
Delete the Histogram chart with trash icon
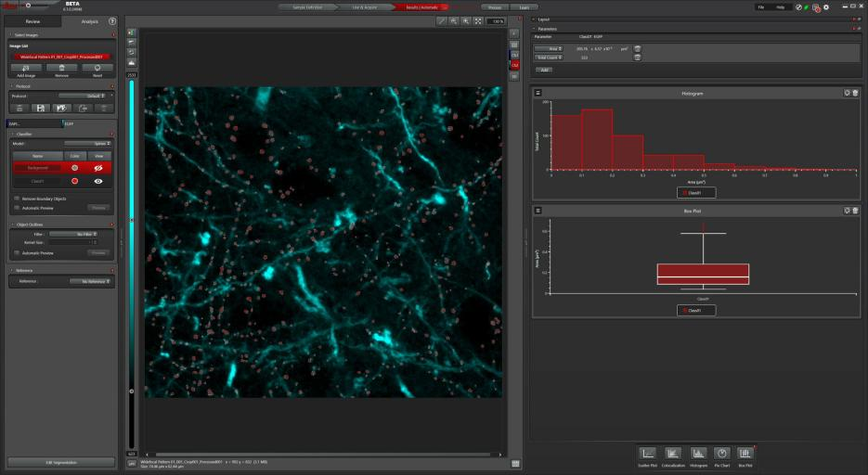[x=855, y=93]
